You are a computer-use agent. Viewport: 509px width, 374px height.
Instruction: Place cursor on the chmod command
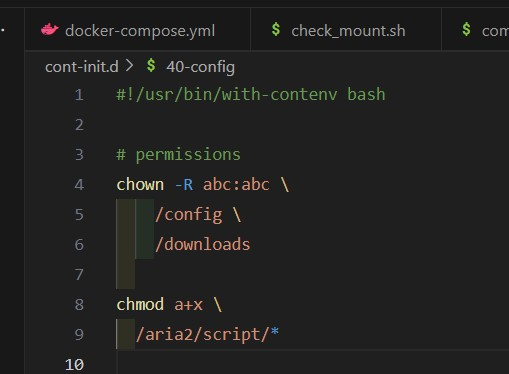(x=140, y=304)
